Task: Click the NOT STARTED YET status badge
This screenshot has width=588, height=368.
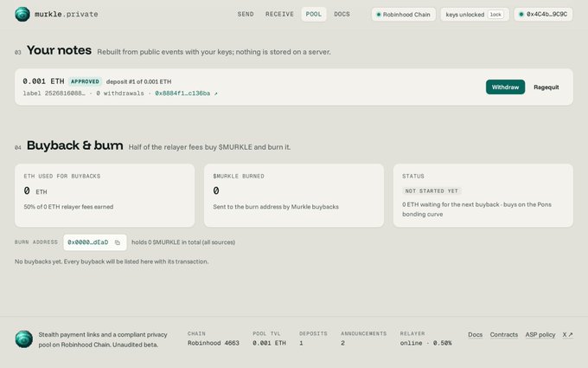Action: point(431,190)
